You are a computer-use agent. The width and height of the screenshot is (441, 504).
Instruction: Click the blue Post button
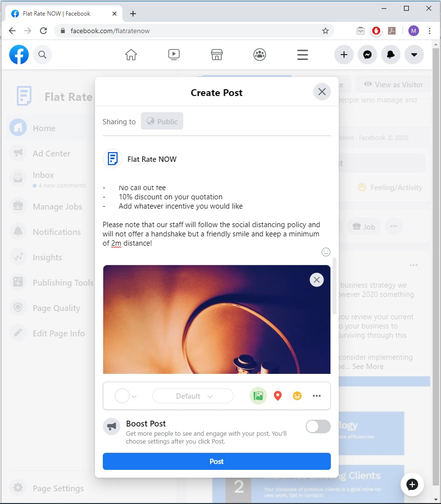pyautogui.click(x=217, y=461)
